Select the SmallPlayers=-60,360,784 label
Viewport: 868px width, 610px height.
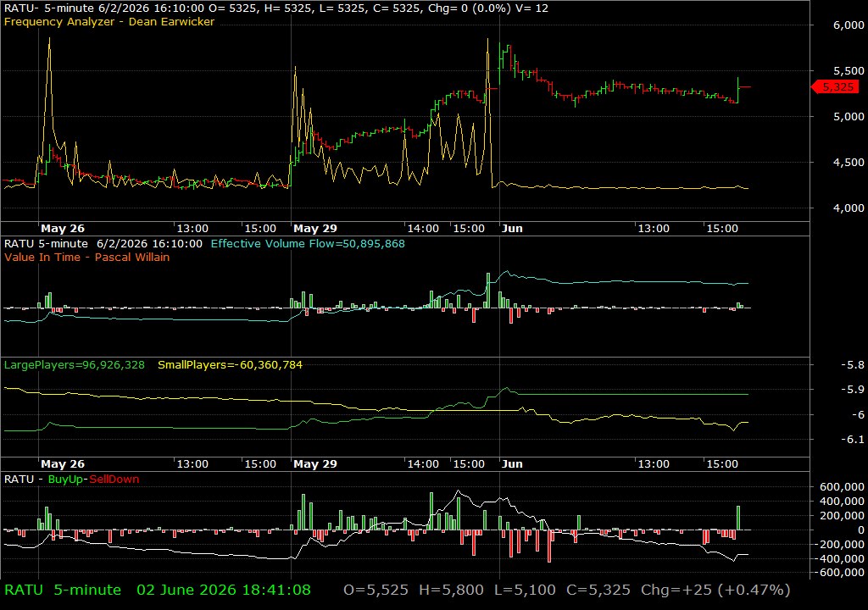231,365
